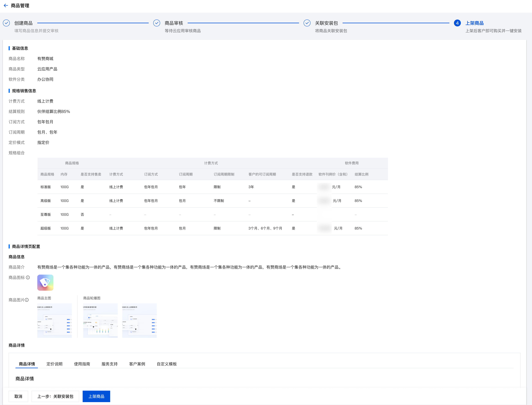Image resolution: width=532 pixels, height=405 pixels.
Task: Go back via 上一步：关联安装包 button
Action: (55, 396)
